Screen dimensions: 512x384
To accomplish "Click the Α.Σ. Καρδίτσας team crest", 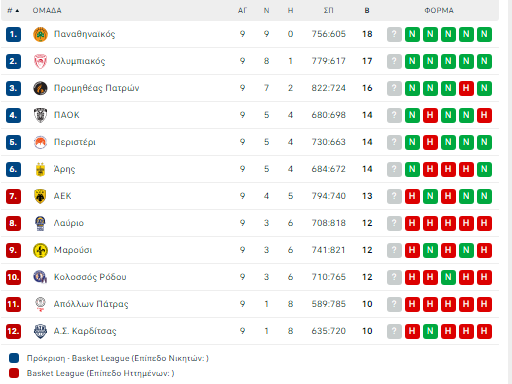I will (x=40, y=331).
